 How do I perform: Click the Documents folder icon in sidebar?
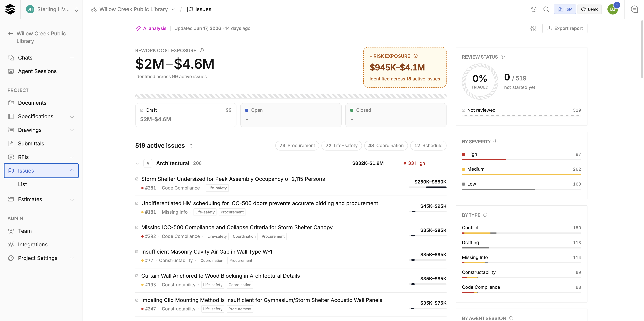pyautogui.click(x=11, y=103)
